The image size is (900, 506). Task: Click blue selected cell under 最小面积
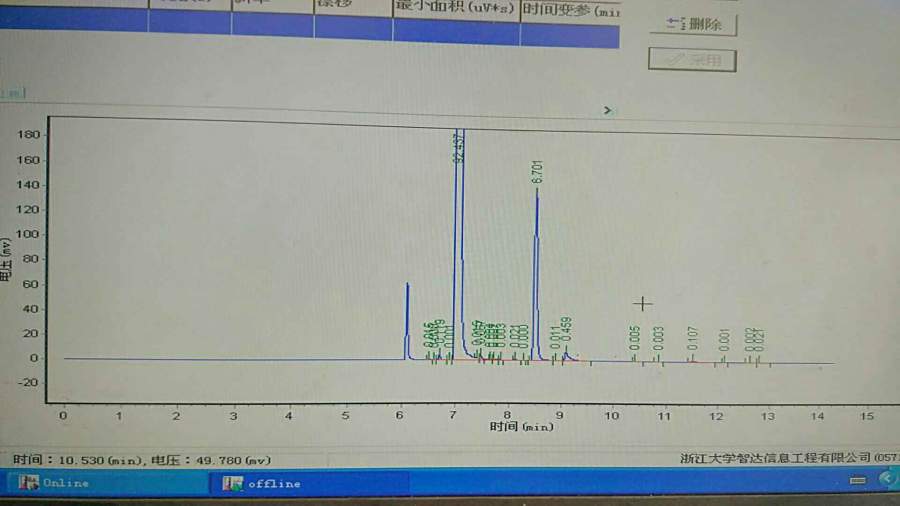(x=456, y=33)
